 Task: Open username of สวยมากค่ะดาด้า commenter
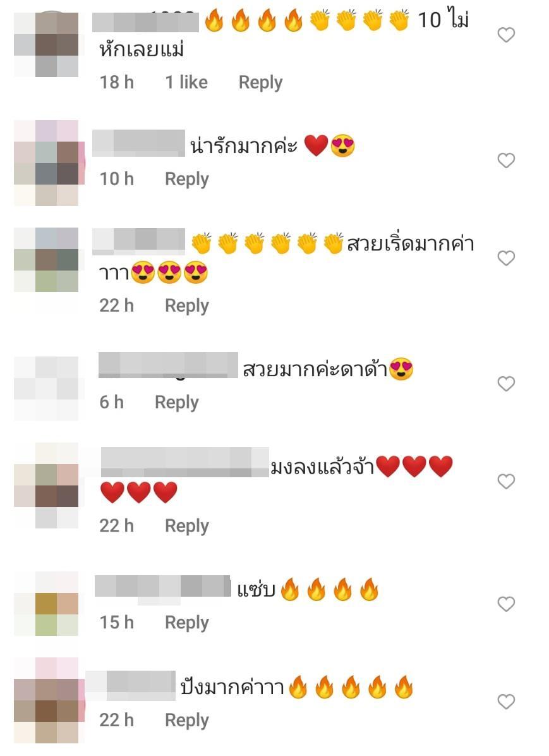[x=168, y=365]
